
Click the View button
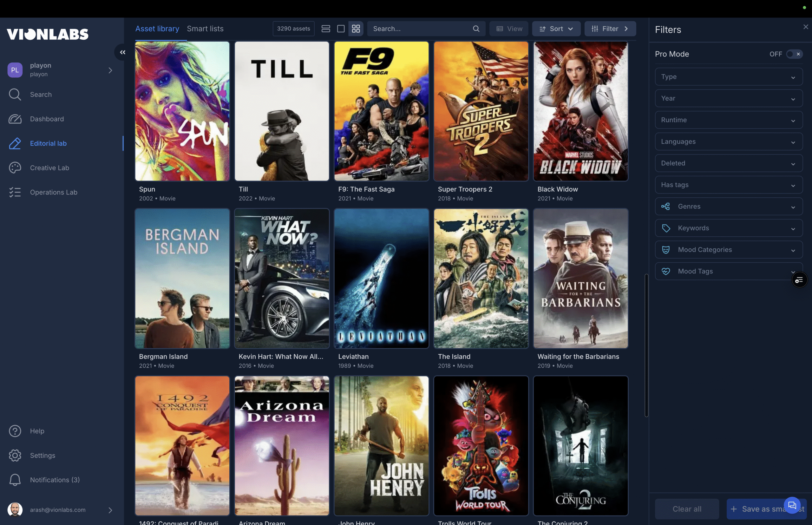508,29
